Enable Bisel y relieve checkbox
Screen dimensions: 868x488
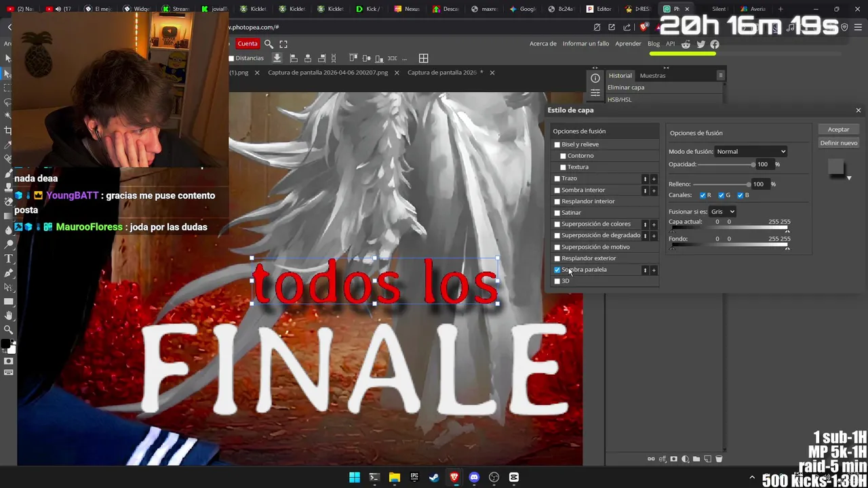pos(557,144)
